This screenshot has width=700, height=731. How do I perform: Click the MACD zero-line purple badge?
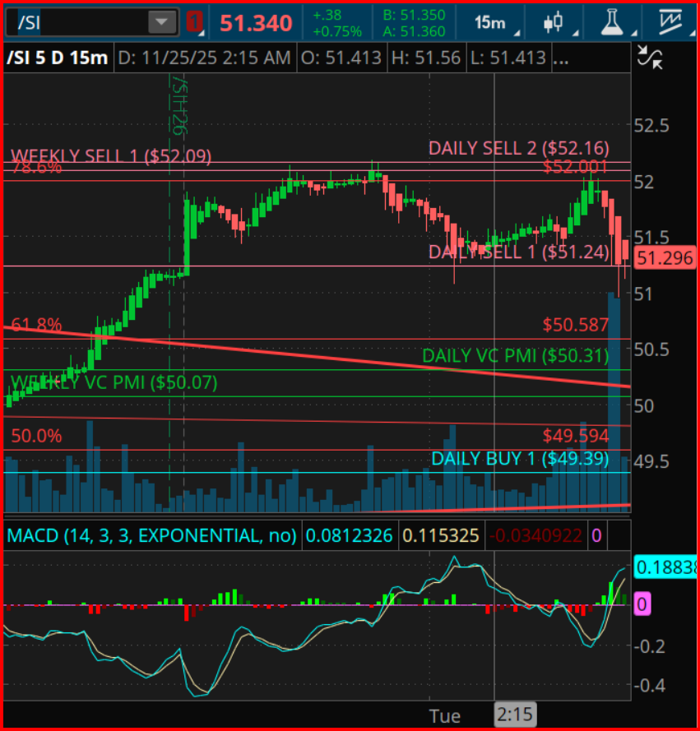coord(644,604)
